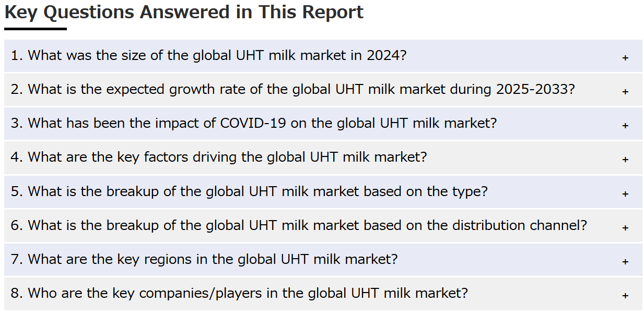This screenshot has width=644, height=315.
Task: Expand question 1 about UHT milk market size
Action: [x=208, y=55]
